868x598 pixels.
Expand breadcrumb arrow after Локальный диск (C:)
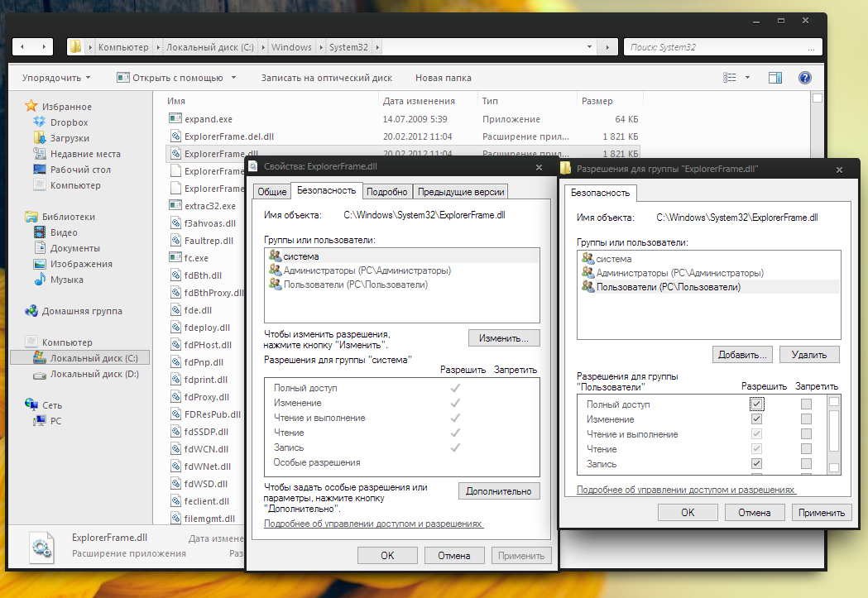tap(263, 47)
